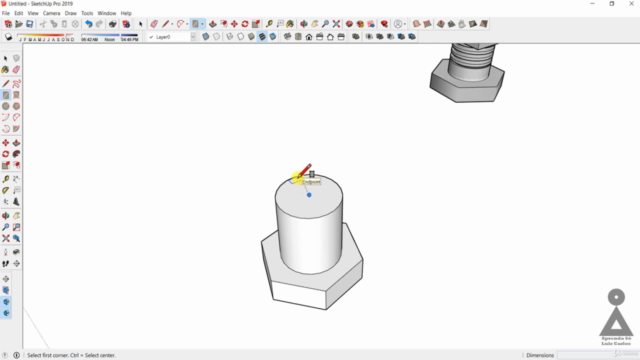Select the Rotate tool in the top toolbar
Screen dimensions: 640x360
(x=245, y=24)
